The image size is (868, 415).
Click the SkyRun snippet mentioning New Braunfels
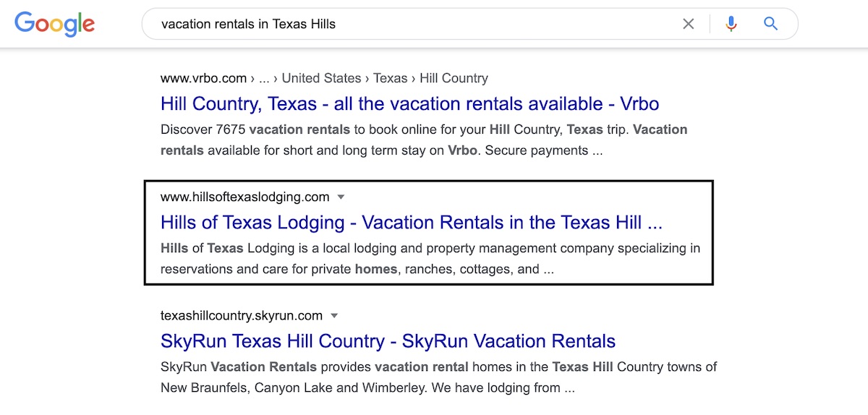[438, 377]
